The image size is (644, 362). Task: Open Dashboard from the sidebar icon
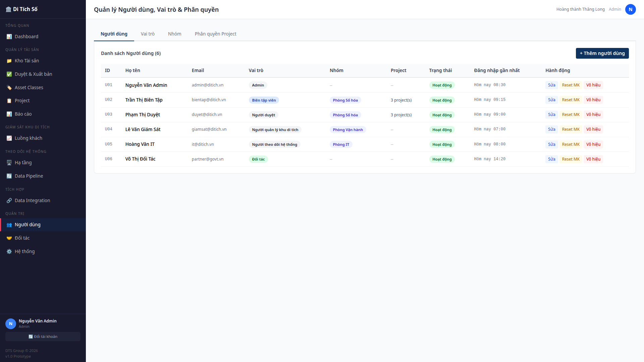point(9,37)
